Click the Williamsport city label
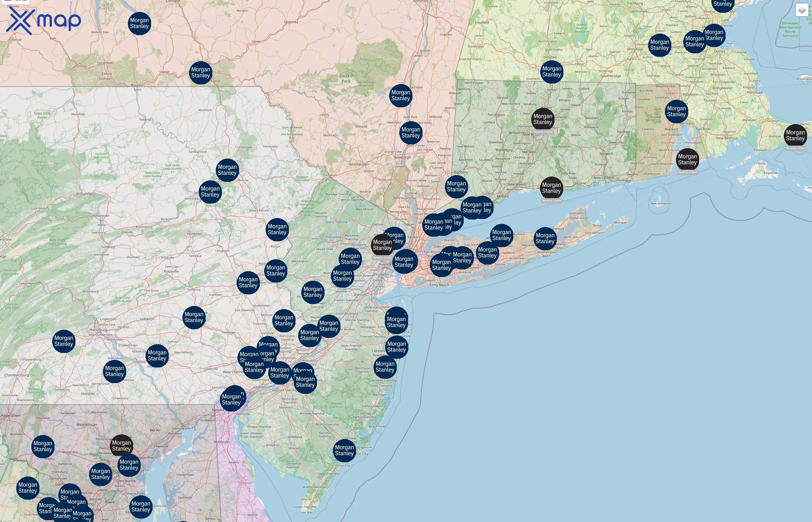812x522 pixels. [x=86, y=194]
